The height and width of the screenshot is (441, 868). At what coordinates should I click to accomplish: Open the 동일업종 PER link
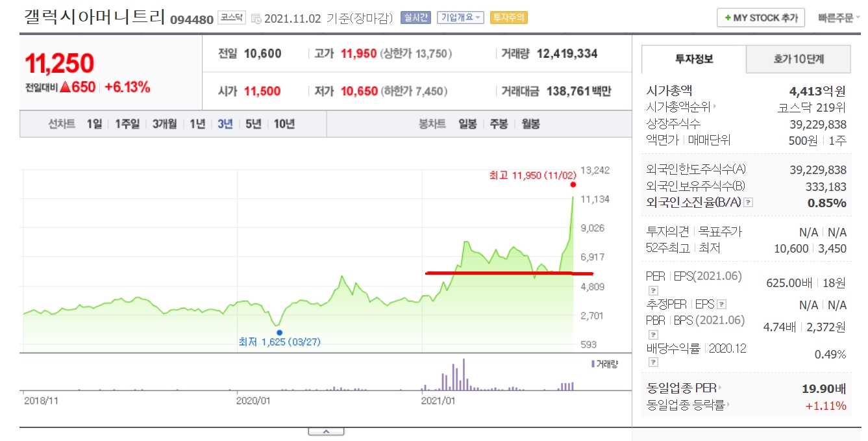(684, 388)
